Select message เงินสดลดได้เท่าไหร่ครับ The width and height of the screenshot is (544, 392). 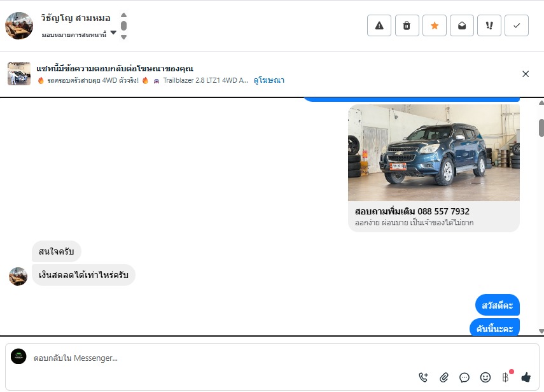(x=83, y=275)
